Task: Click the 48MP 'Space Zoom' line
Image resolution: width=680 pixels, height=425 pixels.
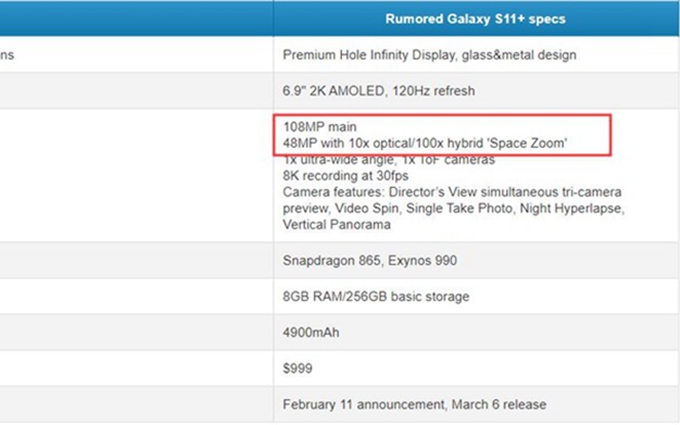Action: 426,144
